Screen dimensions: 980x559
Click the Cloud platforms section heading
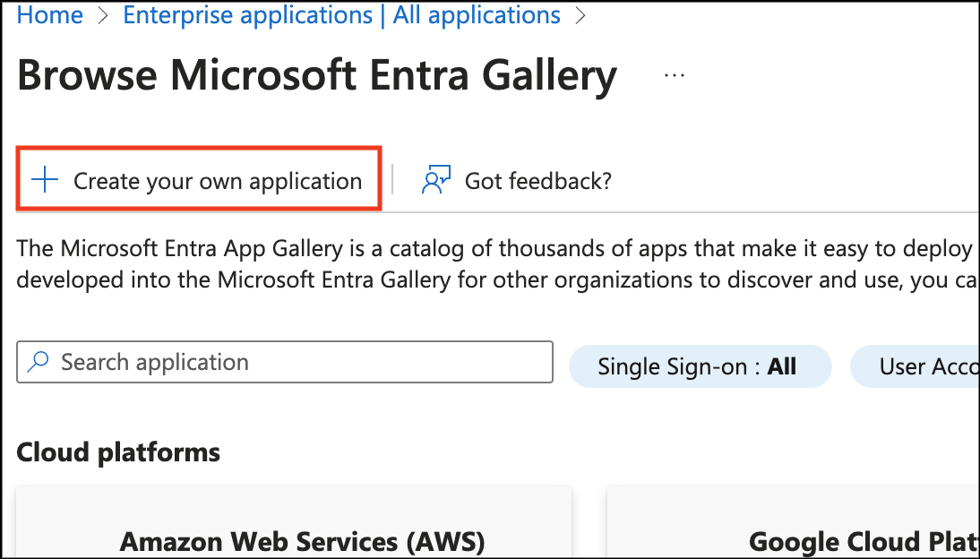point(118,452)
